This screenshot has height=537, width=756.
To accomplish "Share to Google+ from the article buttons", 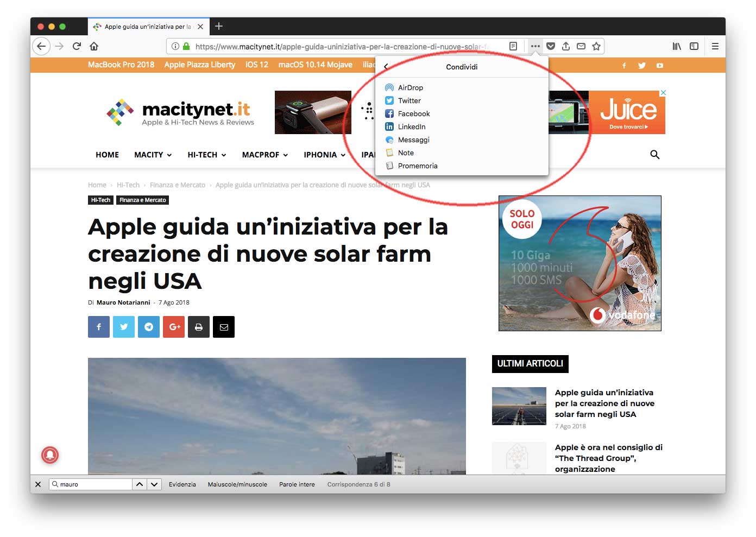I will click(x=174, y=326).
